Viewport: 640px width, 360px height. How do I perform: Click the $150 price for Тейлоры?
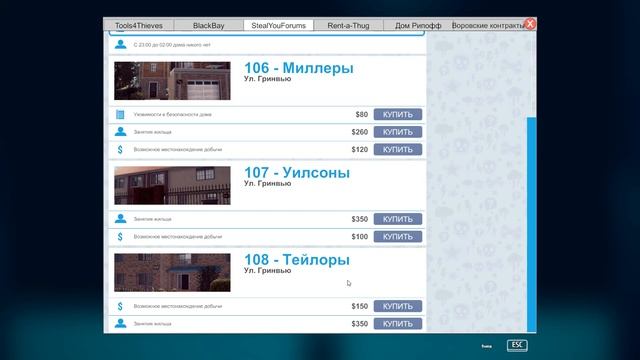(x=360, y=306)
